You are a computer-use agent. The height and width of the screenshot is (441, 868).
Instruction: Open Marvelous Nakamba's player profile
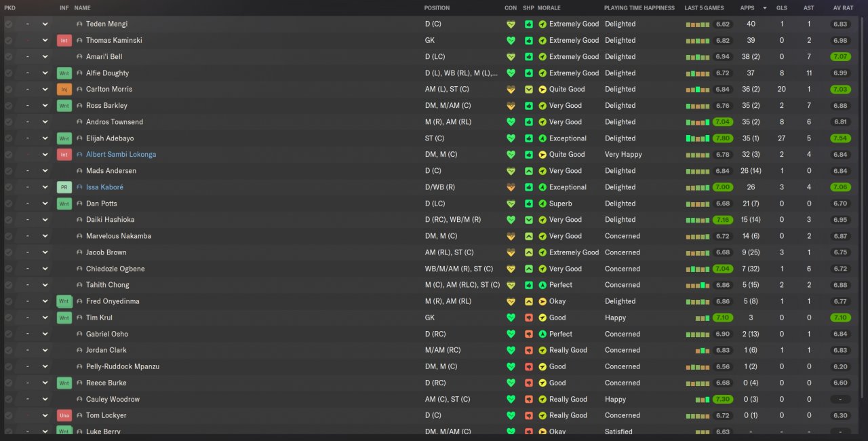119,236
